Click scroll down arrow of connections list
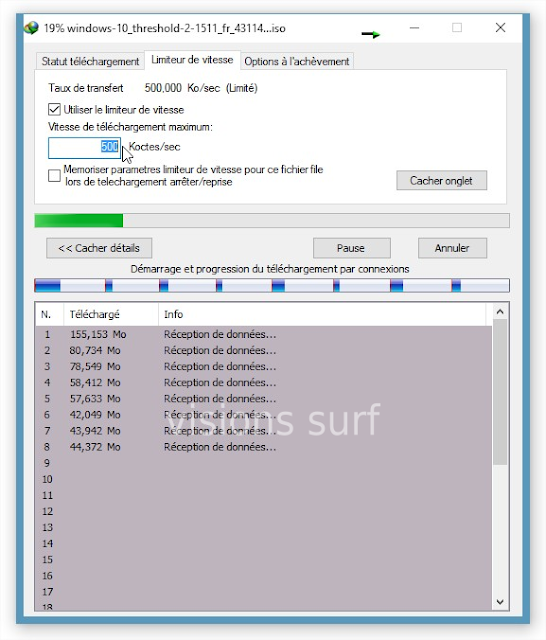Screen dimensions: 546x640 coord(500,602)
